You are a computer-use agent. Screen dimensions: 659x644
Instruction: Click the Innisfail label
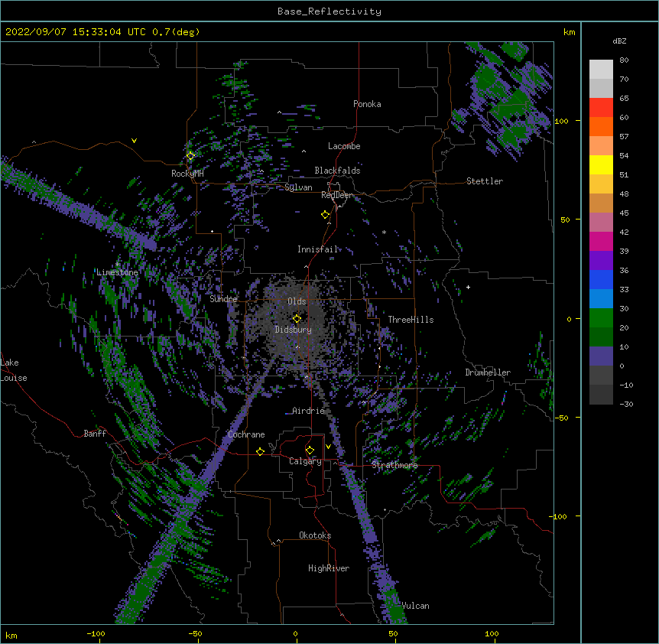coord(318,249)
